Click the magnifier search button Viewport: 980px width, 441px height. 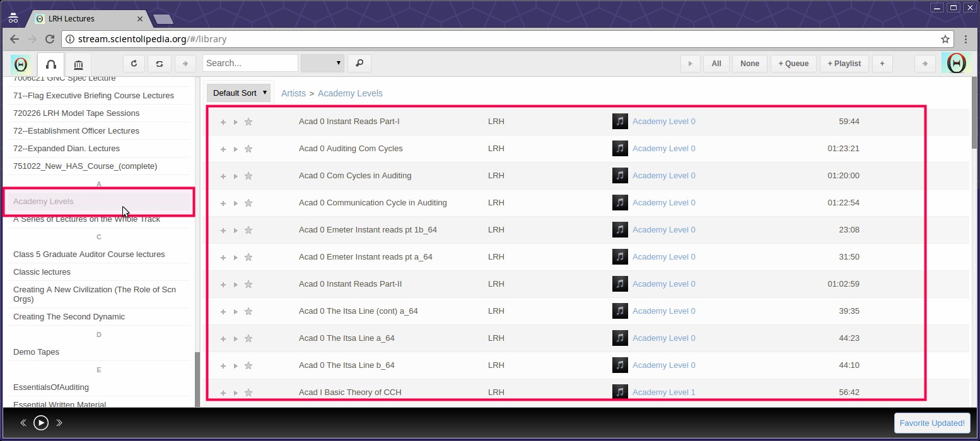359,64
